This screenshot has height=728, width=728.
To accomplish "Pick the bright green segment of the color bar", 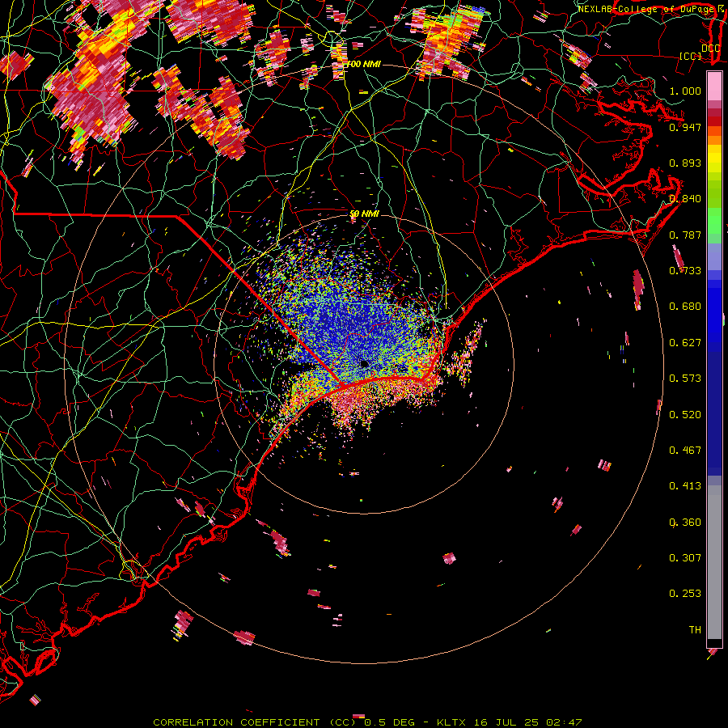I will (714, 222).
